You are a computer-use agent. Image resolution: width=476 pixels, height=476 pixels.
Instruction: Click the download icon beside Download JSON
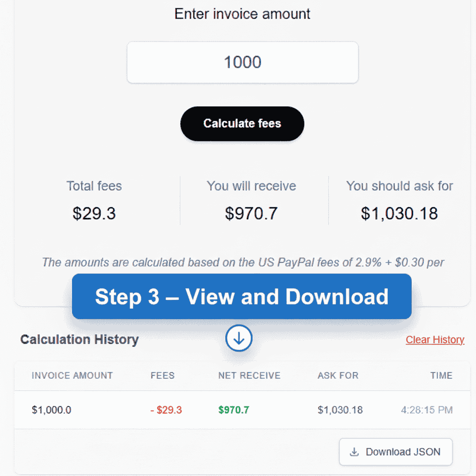click(355, 452)
